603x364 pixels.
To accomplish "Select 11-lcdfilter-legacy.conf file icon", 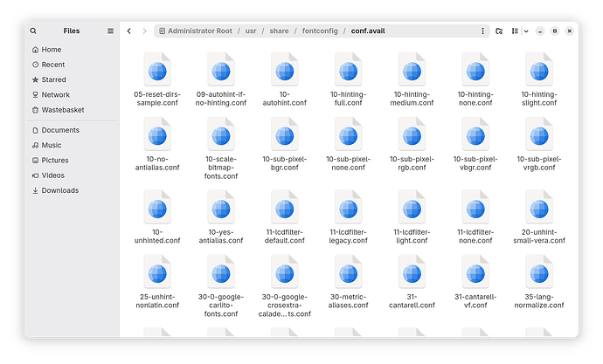I will (349, 208).
